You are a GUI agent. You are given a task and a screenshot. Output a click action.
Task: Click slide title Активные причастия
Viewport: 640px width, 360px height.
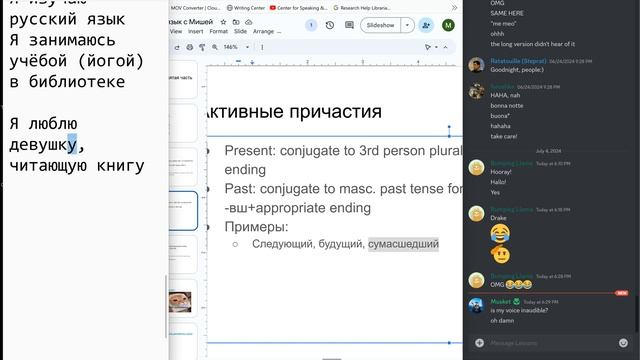pos(295,111)
